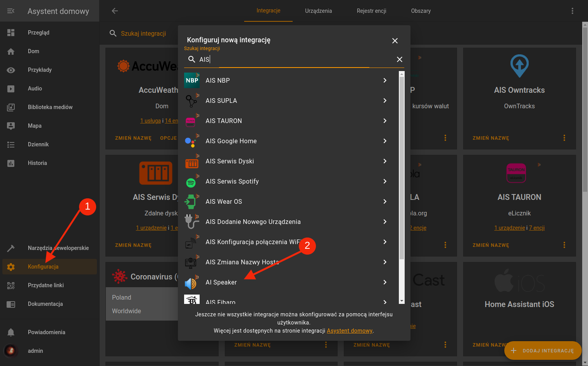The height and width of the screenshot is (366, 588).
Task: Expand AIS Serwis Spotify chevron
Action: point(385,181)
